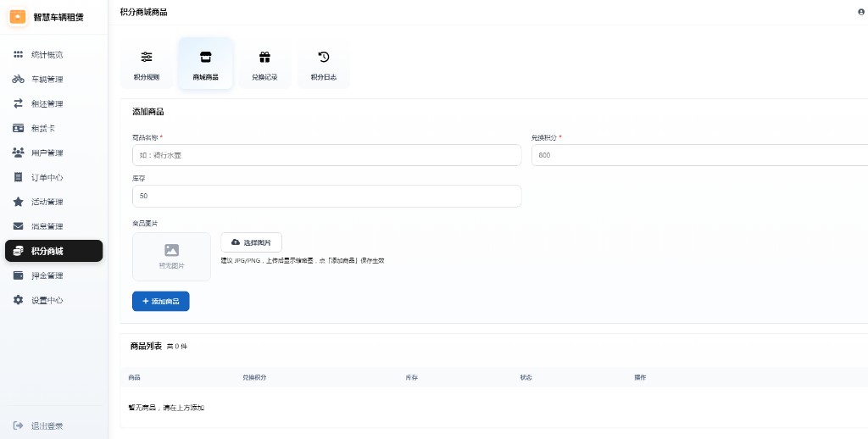This screenshot has width=868, height=439.
Task: Click the 操作 table column header
Action: (640, 377)
